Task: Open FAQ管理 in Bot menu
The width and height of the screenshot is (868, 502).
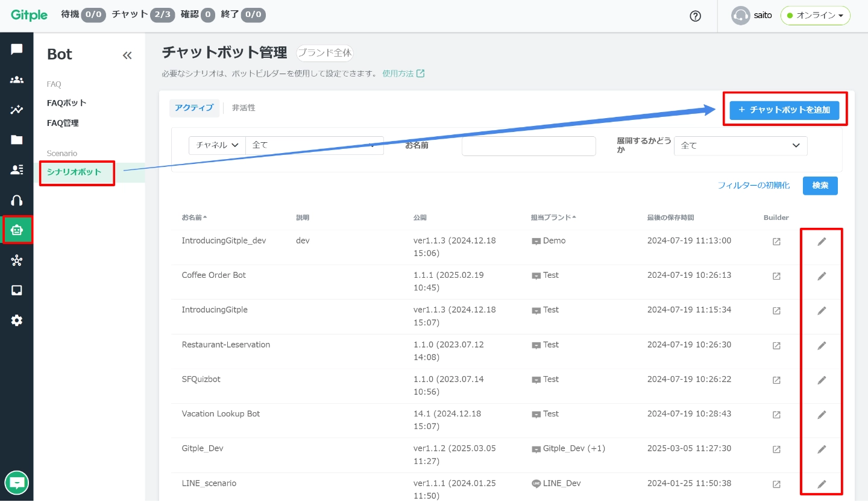Action: [63, 123]
